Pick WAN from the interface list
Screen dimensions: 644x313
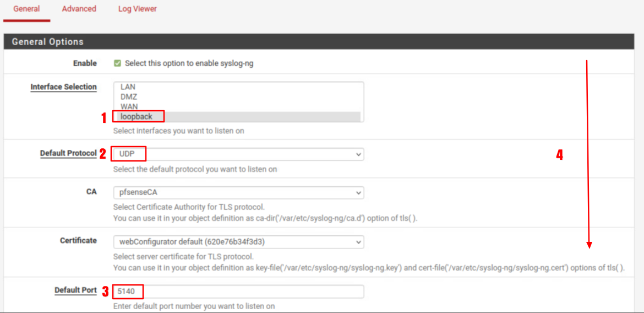pyautogui.click(x=129, y=106)
